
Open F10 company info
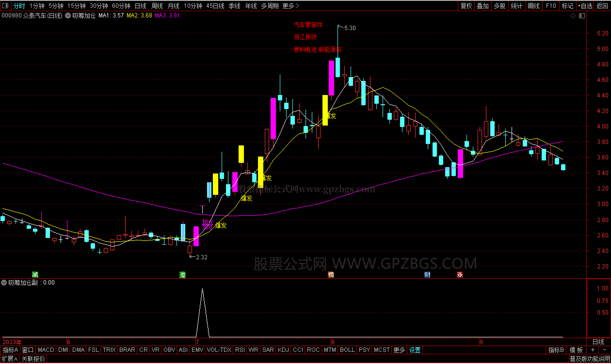pos(551,6)
